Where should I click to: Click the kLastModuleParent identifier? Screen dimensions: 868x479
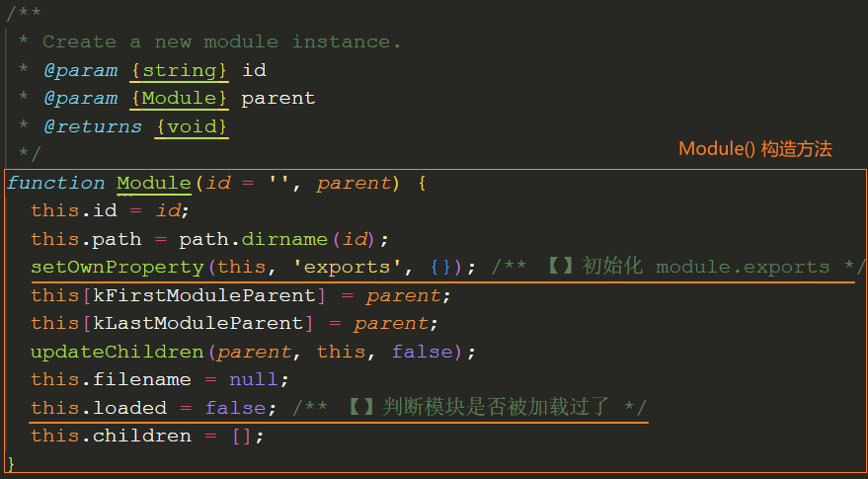pyautogui.click(x=197, y=323)
